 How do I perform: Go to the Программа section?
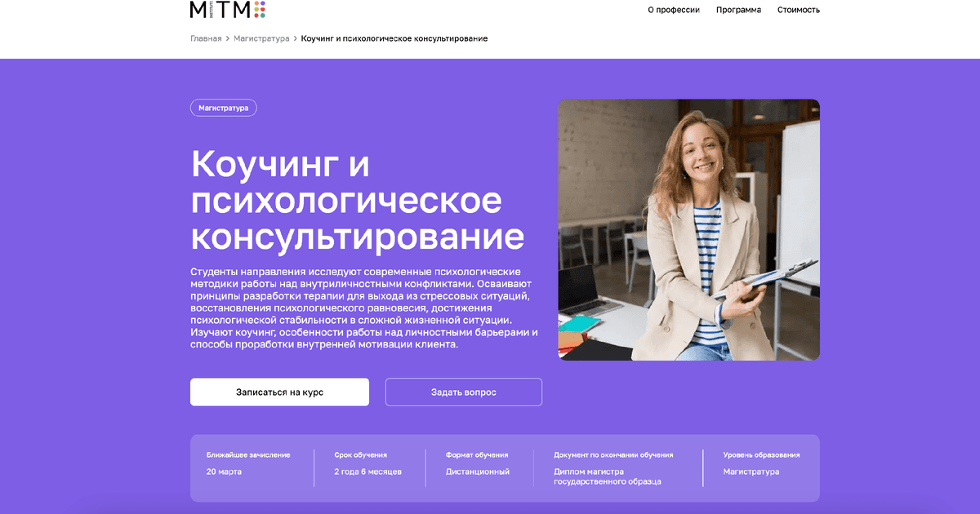click(738, 10)
